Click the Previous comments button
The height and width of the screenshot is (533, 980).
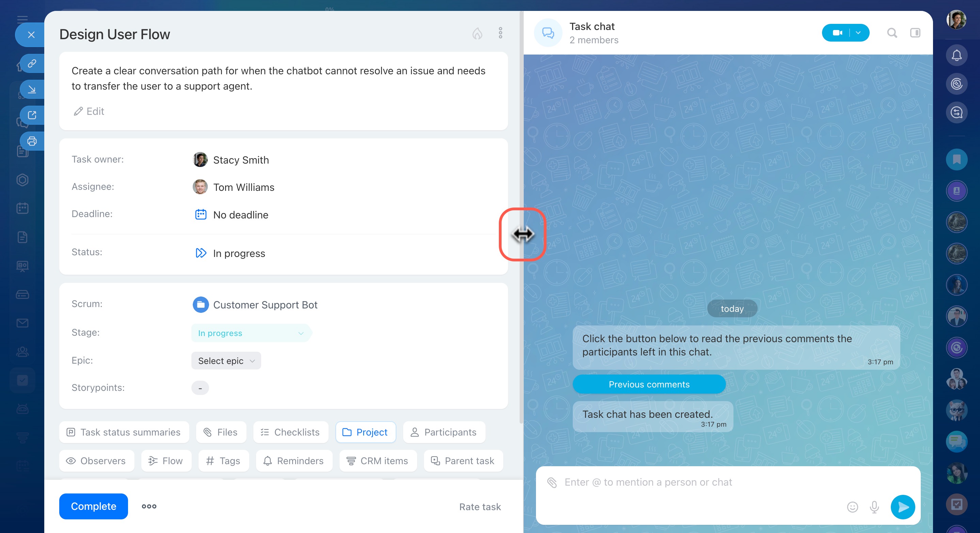pos(649,384)
